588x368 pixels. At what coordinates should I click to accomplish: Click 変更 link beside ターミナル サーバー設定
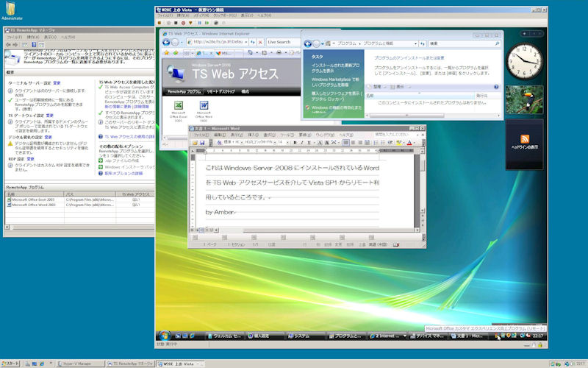click(x=57, y=83)
